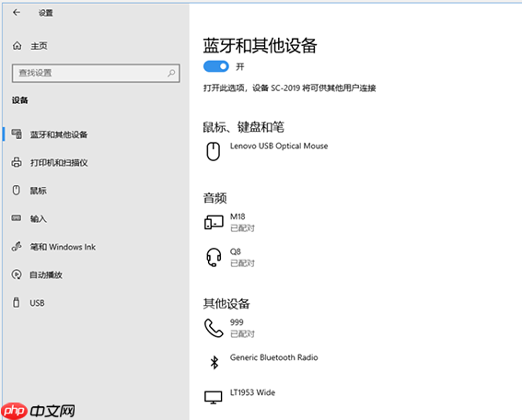The height and width of the screenshot is (420, 522).
Task: Open 自动播放 settings page
Action: tap(46, 274)
